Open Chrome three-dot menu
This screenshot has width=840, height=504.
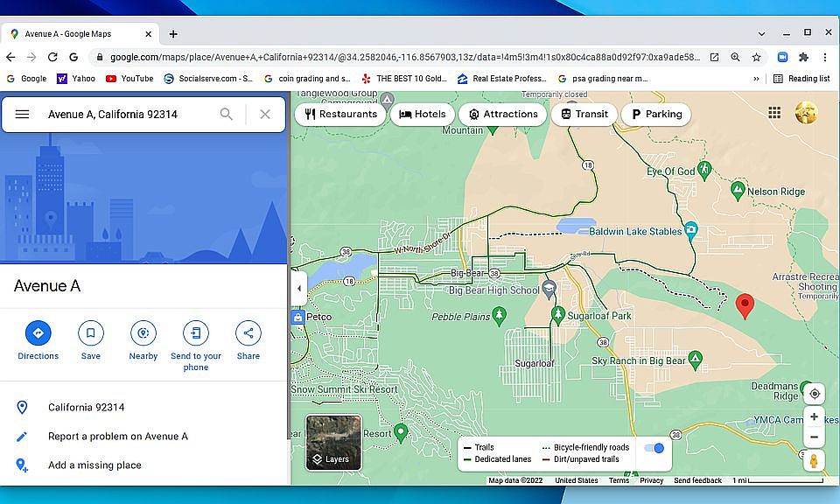(x=825, y=57)
